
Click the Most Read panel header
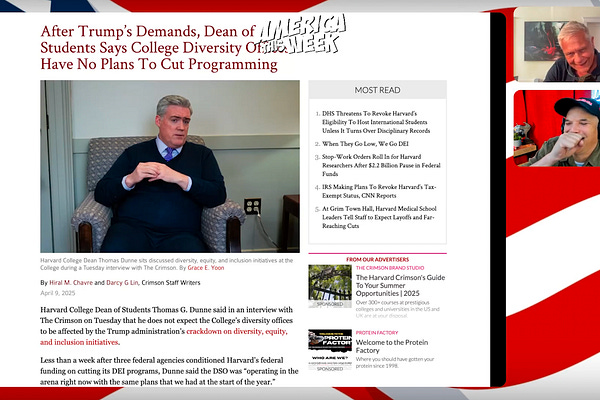tap(377, 90)
